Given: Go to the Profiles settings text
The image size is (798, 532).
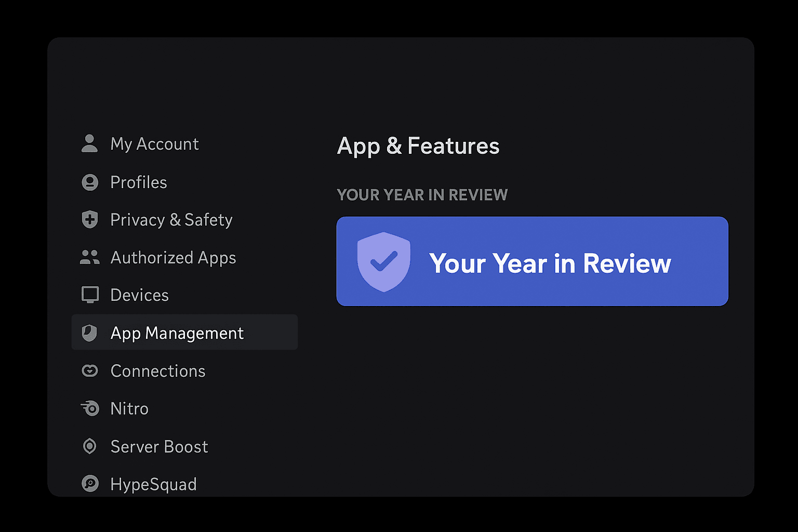Looking at the screenshot, I should click(x=139, y=182).
